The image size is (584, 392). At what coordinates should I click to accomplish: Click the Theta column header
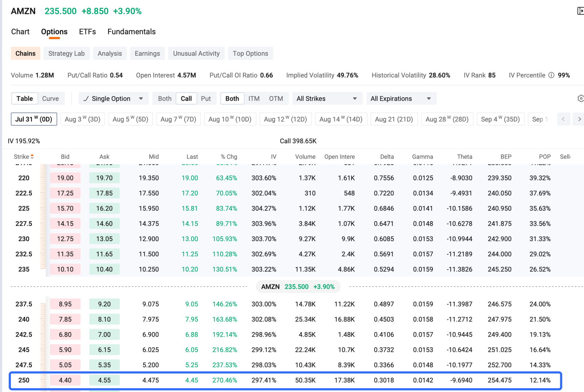tap(465, 156)
